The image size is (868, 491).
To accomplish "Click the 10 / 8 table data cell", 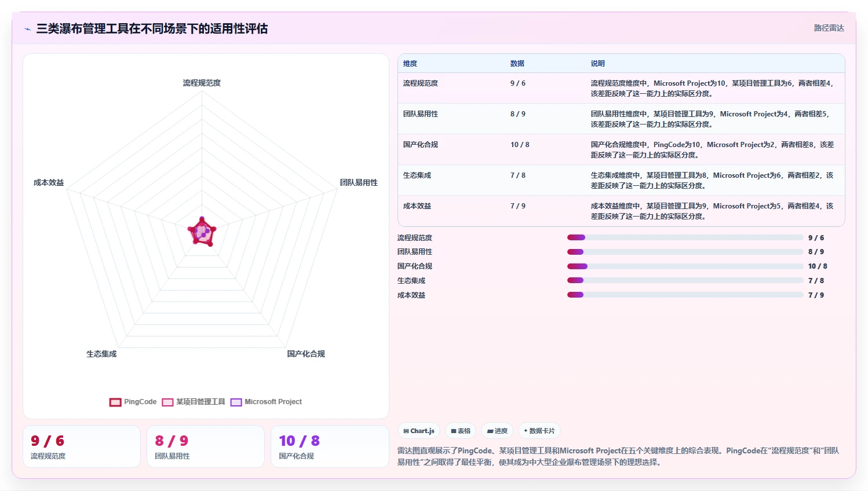I will tap(520, 145).
